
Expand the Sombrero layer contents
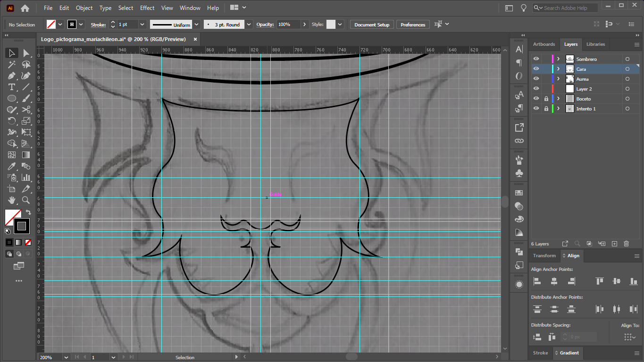[558, 59]
